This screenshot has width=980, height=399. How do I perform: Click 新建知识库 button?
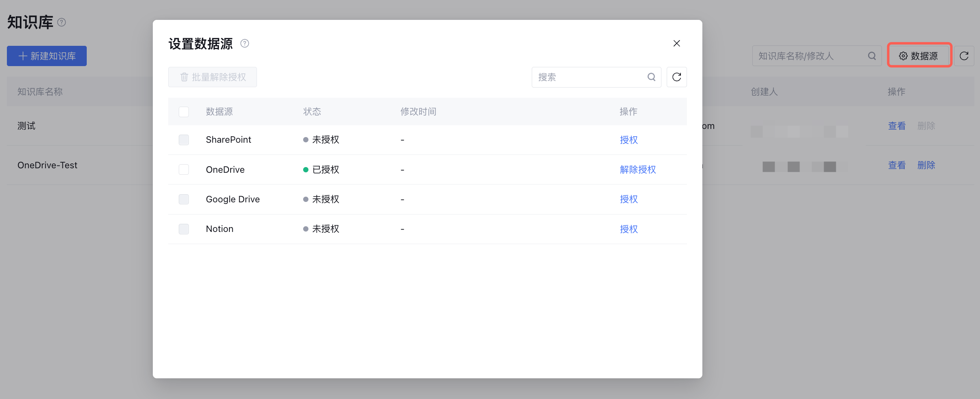pyautogui.click(x=47, y=56)
